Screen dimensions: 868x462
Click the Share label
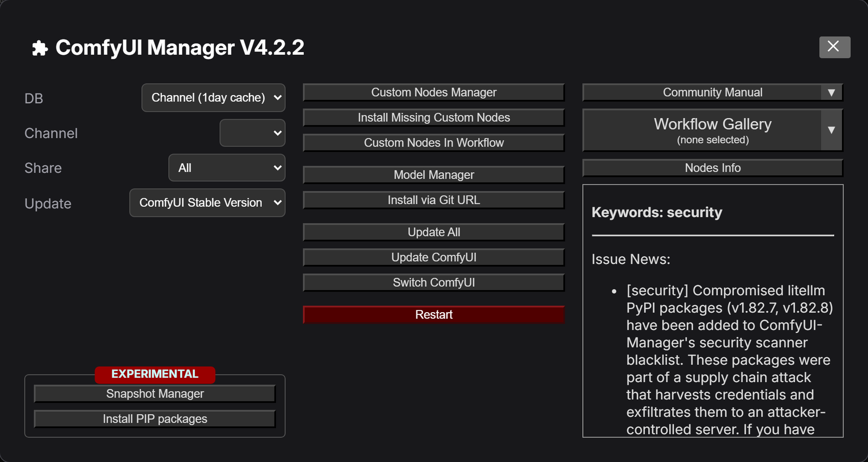pyautogui.click(x=43, y=168)
